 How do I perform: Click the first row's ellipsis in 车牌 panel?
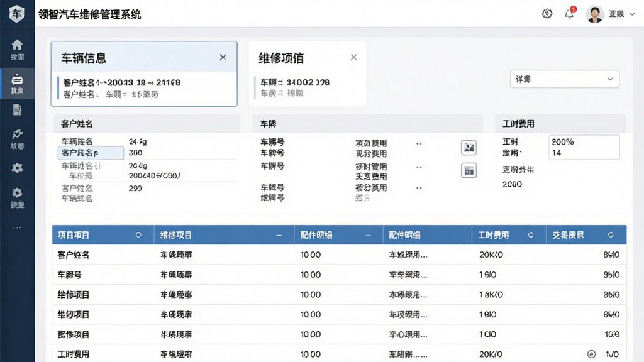coord(419,144)
